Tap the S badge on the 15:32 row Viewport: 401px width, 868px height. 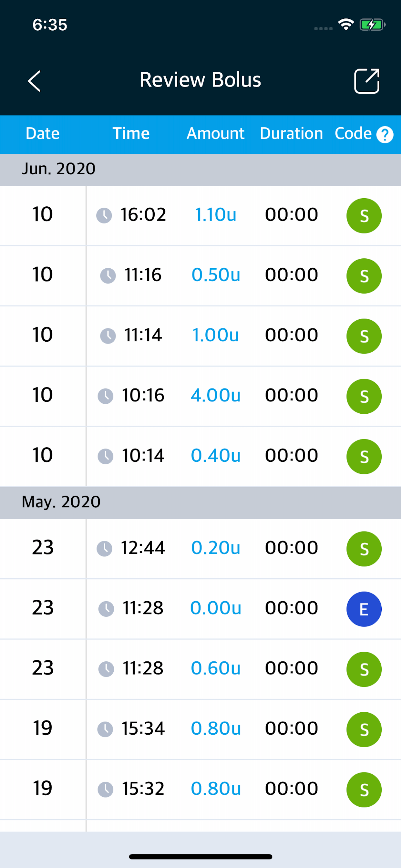(x=364, y=790)
